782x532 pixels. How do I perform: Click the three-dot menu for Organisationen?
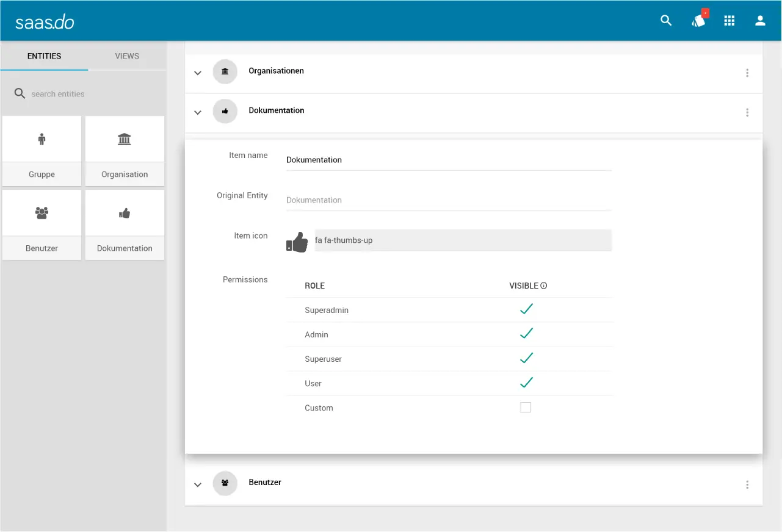tap(747, 73)
